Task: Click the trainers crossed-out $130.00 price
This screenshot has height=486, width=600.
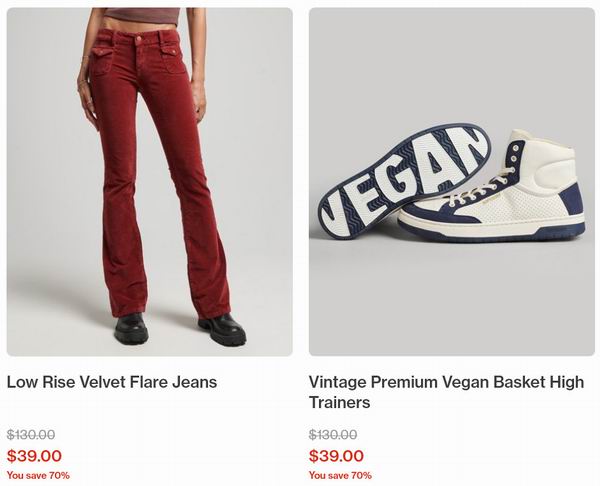Action: point(333,435)
